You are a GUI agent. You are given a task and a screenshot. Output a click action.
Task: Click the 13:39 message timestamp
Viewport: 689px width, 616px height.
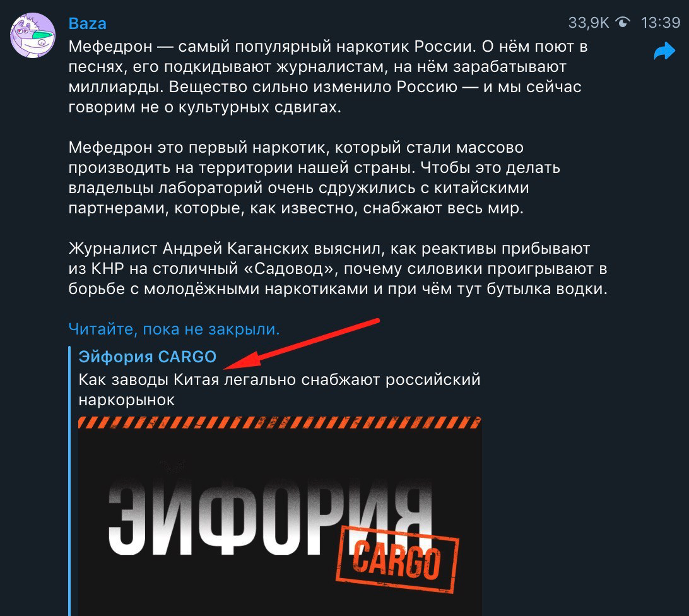(x=661, y=23)
